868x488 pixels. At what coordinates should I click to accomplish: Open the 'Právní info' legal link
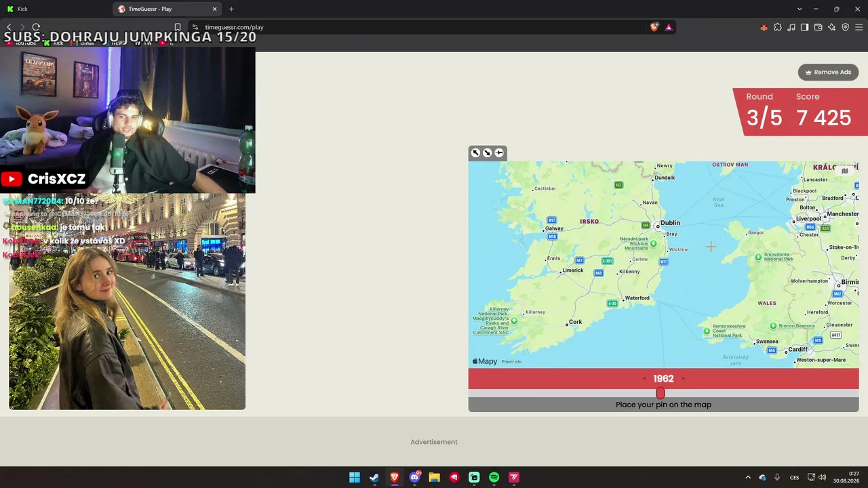(511, 362)
